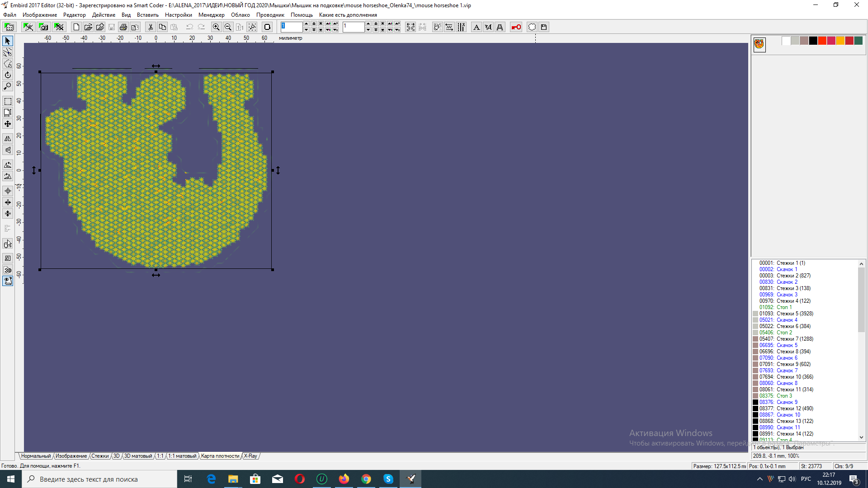Open Windows Start menu
This screenshot has width=868, height=488.
coord(11,479)
